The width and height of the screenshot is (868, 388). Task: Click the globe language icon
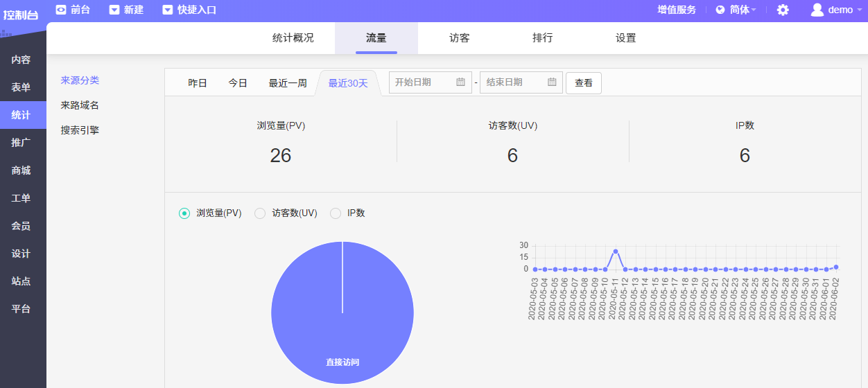tap(720, 10)
